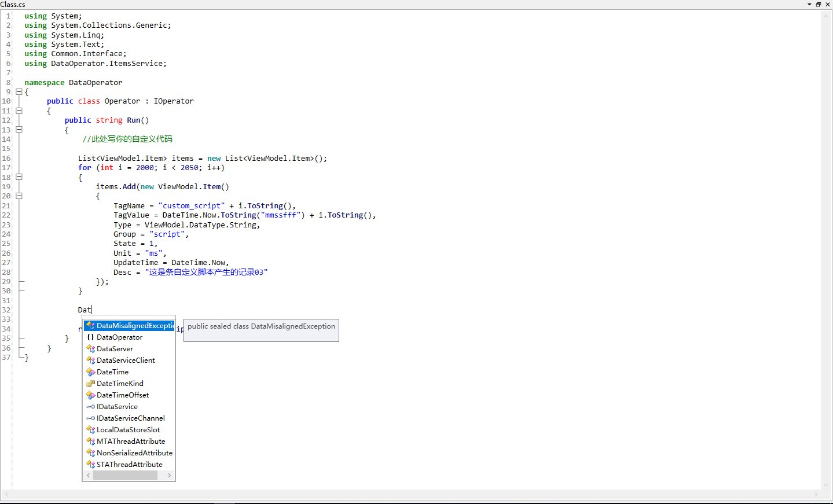
Task: Click the DateTimeOffset struct icon
Action: (90, 395)
